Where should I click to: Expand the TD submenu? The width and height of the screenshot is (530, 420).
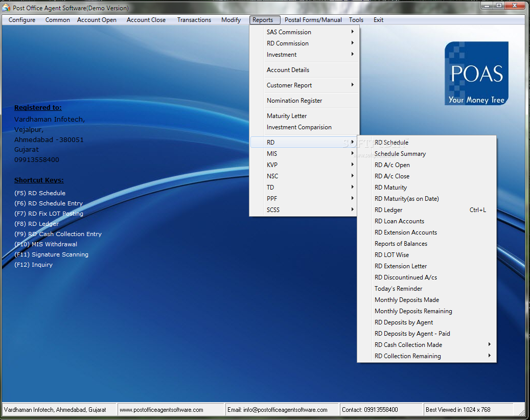[x=304, y=187]
